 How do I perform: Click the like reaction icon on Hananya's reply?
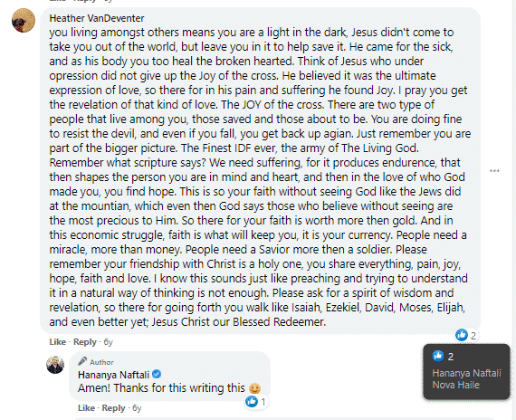pos(252,401)
